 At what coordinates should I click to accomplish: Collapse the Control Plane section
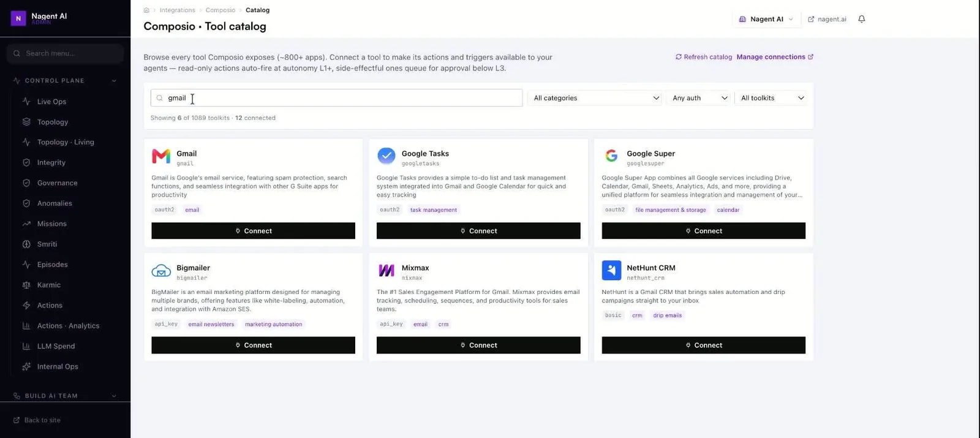tap(114, 81)
